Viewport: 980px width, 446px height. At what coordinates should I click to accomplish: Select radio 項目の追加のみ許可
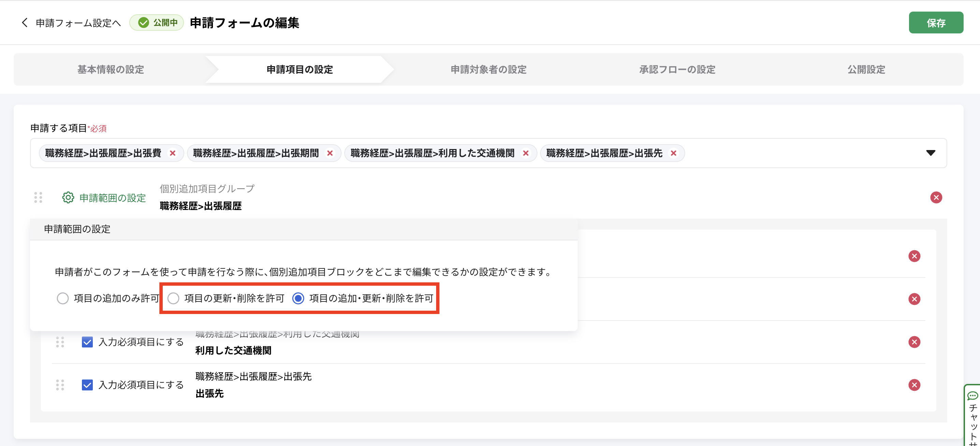(63, 298)
